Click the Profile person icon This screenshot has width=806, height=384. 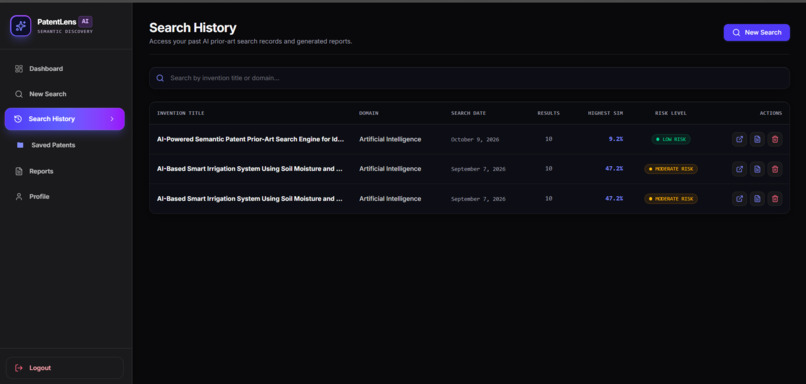pyautogui.click(x=19, y=196)
